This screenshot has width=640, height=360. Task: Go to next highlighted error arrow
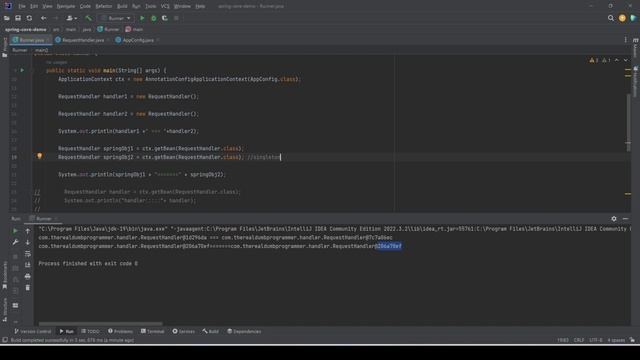pos(626,60)
